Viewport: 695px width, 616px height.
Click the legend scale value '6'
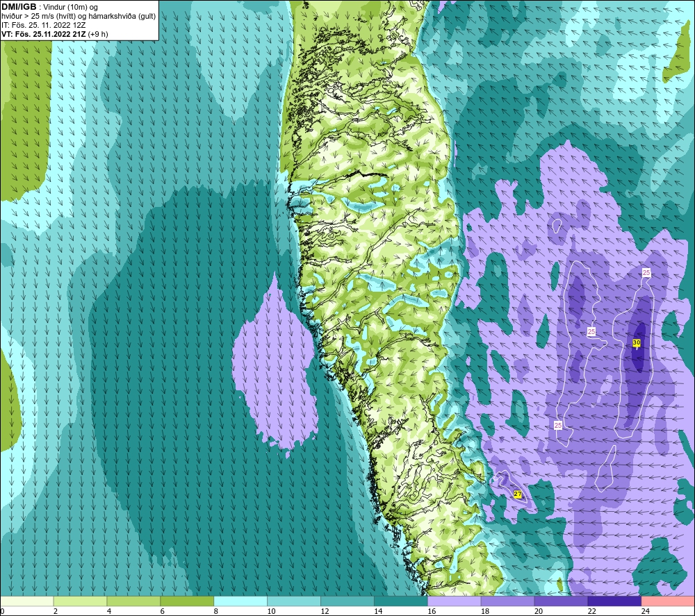pyautogui.click(x=162, y=611)
